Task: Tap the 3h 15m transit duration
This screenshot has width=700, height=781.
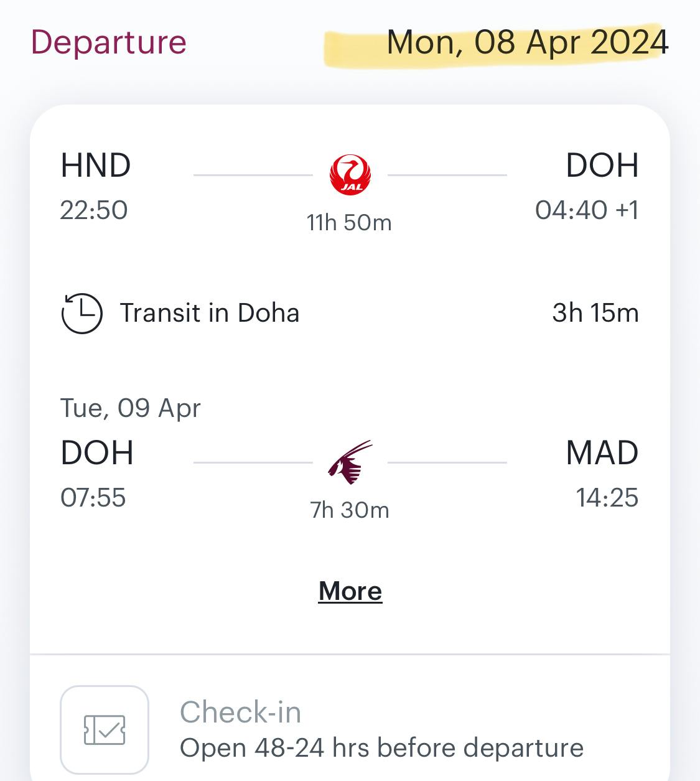Action: 595,313
